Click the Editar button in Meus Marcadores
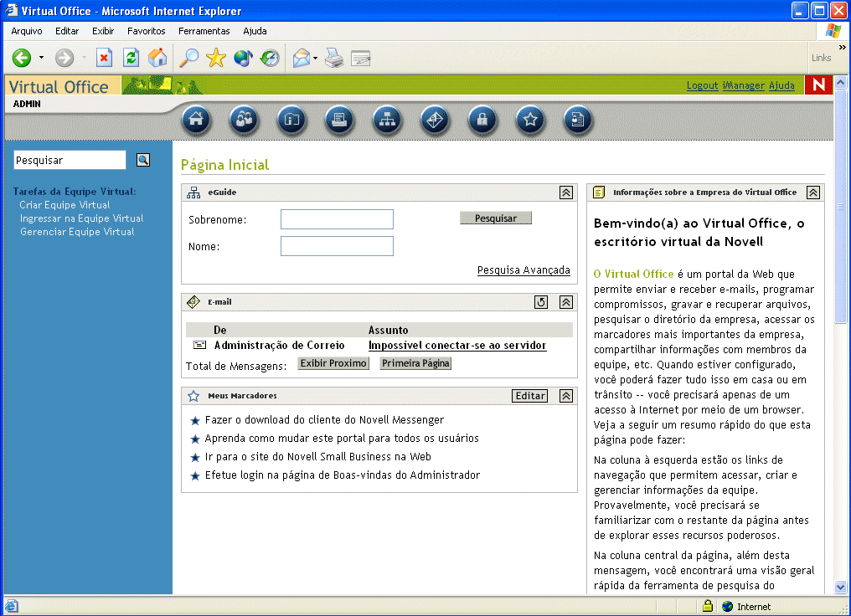Screen dimensions: 851x616 pyautogui.click(x=529, y=396)
